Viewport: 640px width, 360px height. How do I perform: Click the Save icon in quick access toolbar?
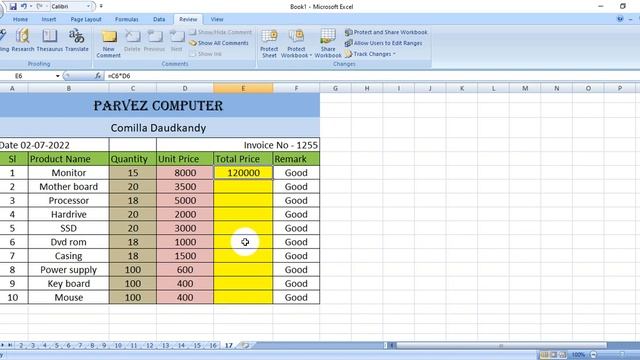(13, 7)
